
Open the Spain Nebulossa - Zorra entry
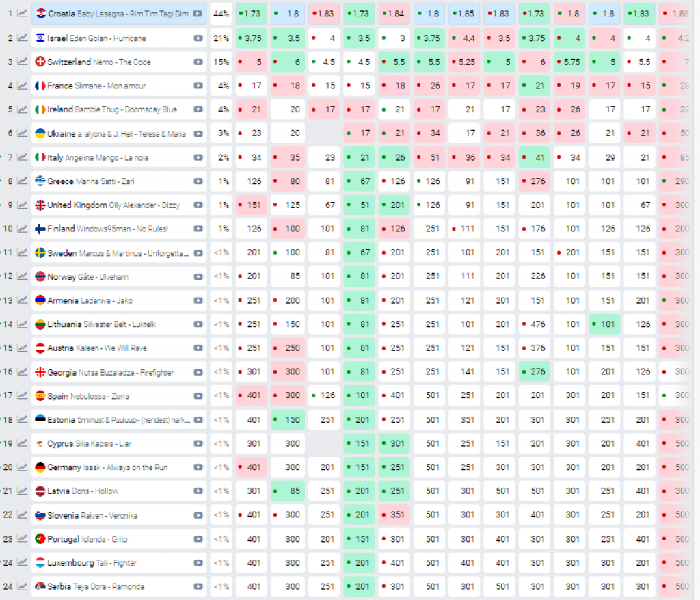tap(88, 396)
